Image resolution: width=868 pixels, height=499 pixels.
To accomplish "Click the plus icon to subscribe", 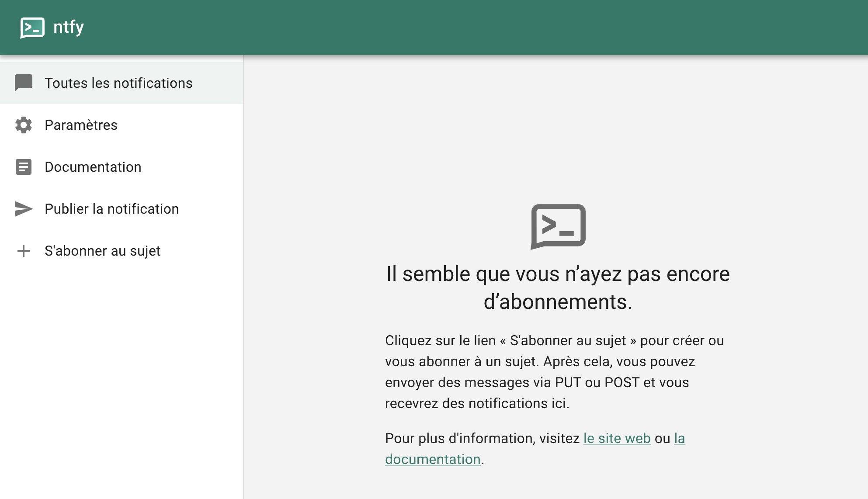I will point(24,251).
